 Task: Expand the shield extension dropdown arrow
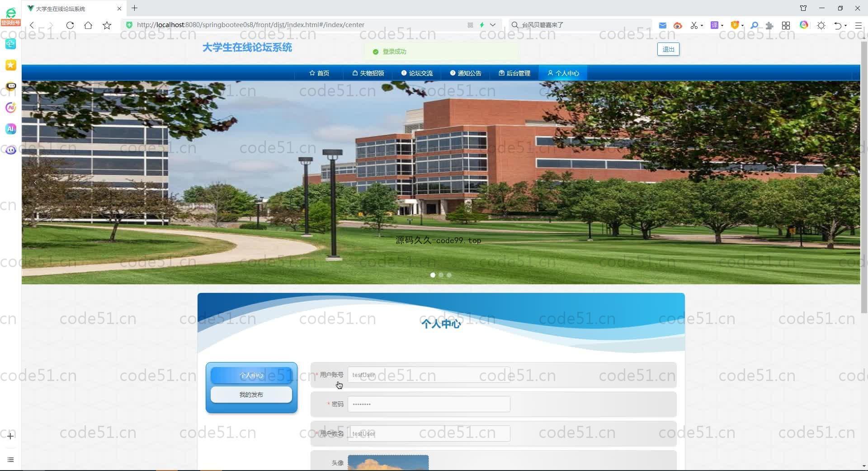click(x=742, y=25)
